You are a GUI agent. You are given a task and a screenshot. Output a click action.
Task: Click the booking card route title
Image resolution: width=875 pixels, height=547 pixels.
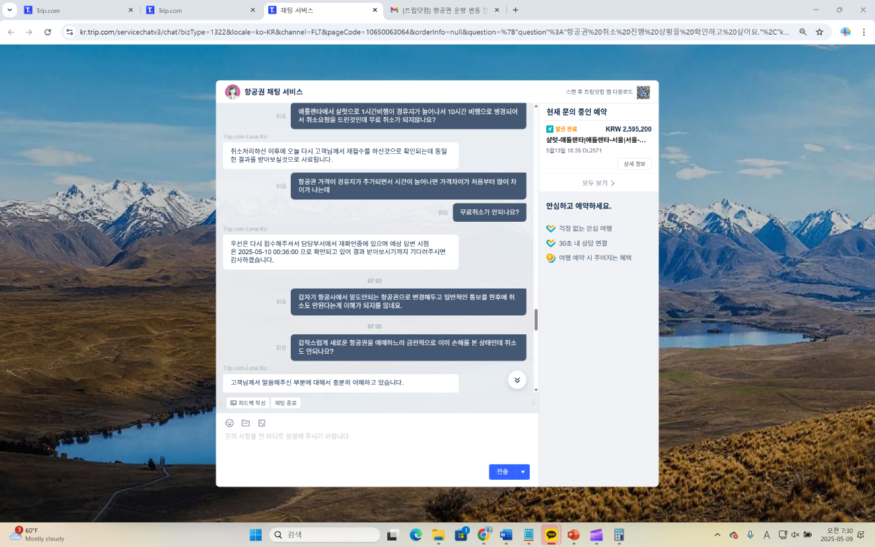596,140
